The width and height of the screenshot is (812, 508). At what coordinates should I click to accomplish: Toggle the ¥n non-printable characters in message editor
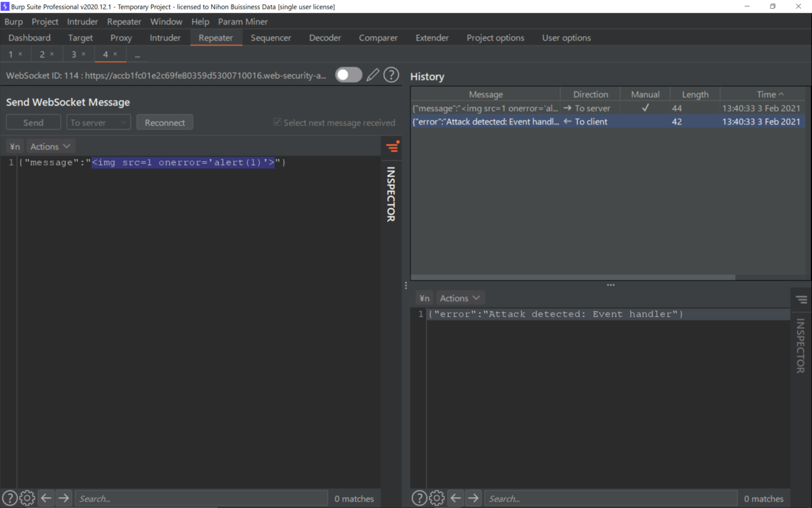pyautogui.click(x=15, y=146)
